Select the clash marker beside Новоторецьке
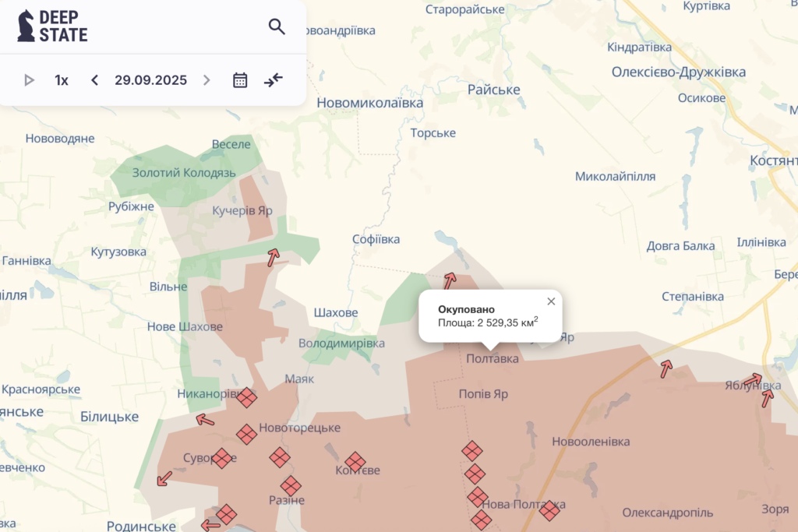Image resolution: width=798 pixels, height=532 pixels. click(248, 435)
